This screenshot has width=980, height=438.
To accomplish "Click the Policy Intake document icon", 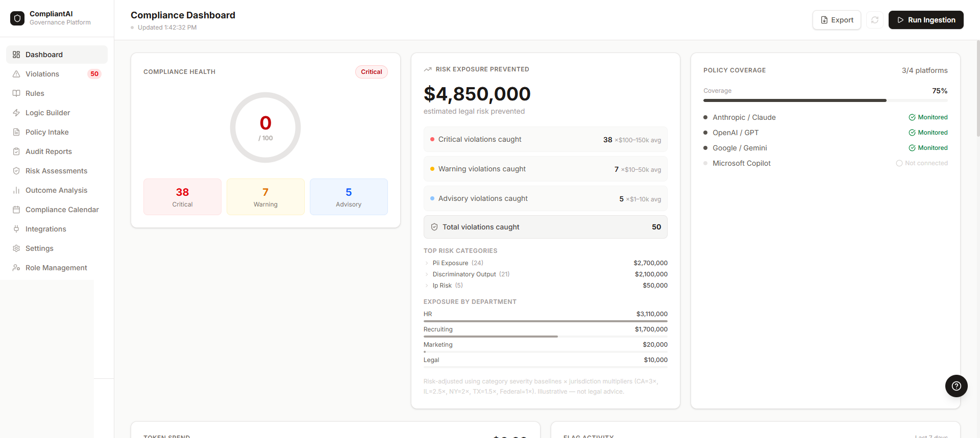I will click(x=16, y=132).
